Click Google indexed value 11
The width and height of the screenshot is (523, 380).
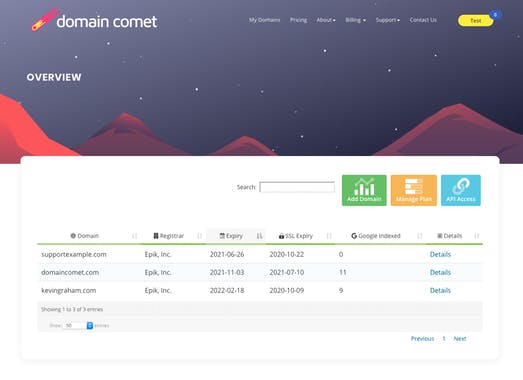[343, 273]
